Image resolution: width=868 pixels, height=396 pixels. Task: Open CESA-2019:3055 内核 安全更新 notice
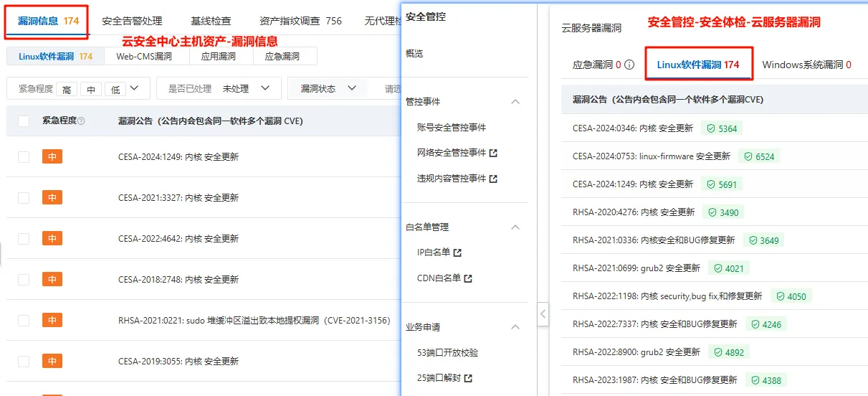coord(178,361)
